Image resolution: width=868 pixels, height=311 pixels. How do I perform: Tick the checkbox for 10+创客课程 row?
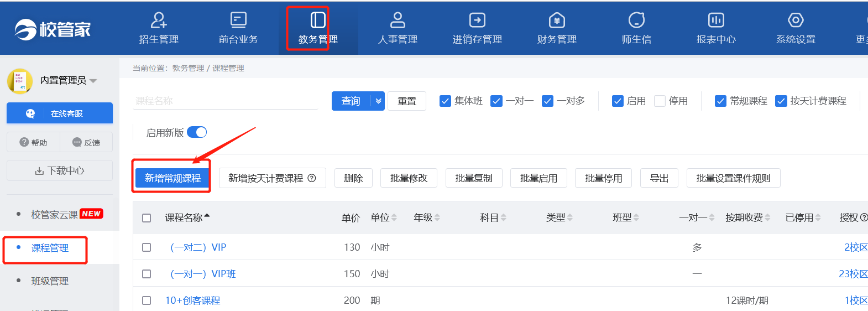click(x=147, y=300)
